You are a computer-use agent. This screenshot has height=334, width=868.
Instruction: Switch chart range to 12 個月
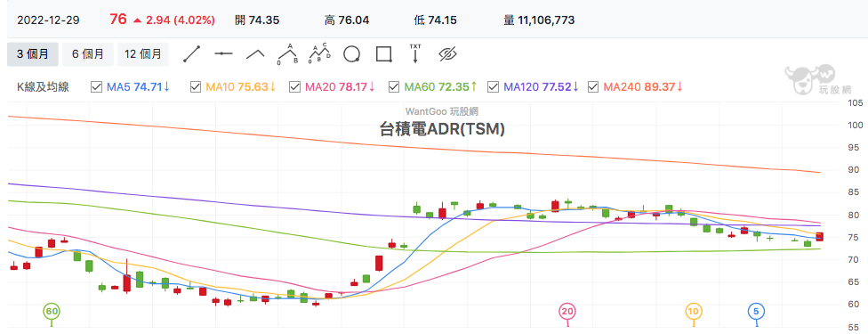pos(143,53)
